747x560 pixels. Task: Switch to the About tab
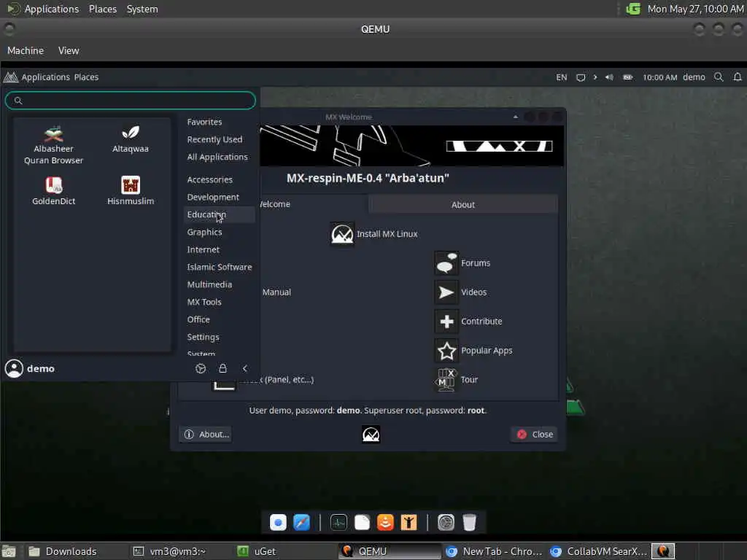pos(462,204)
